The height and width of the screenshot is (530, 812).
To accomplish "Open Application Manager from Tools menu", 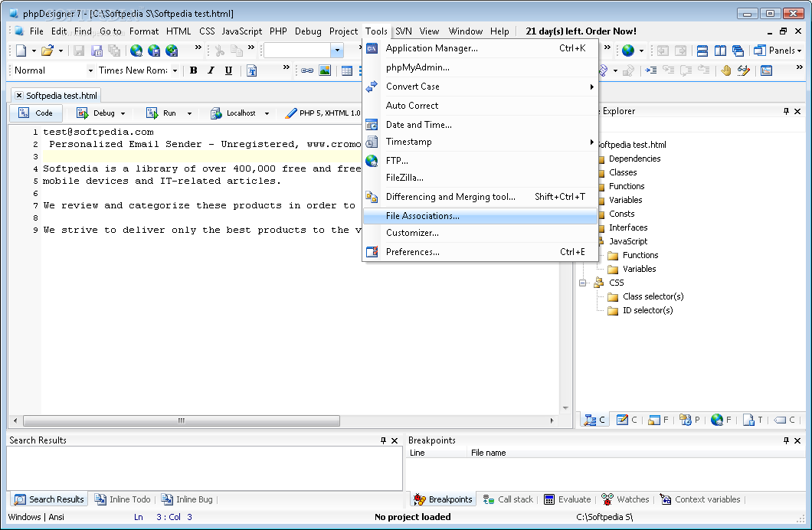I will (480, 48).
